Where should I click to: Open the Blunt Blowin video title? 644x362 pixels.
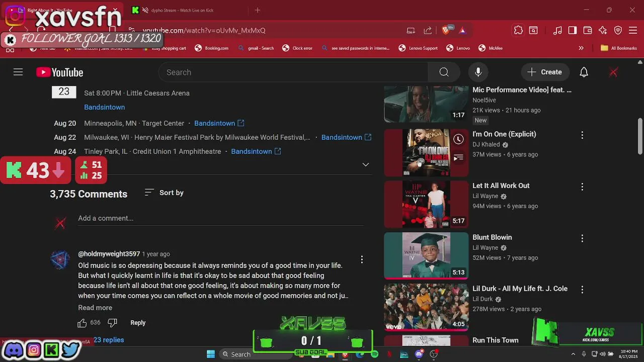(x=492, y=237)
